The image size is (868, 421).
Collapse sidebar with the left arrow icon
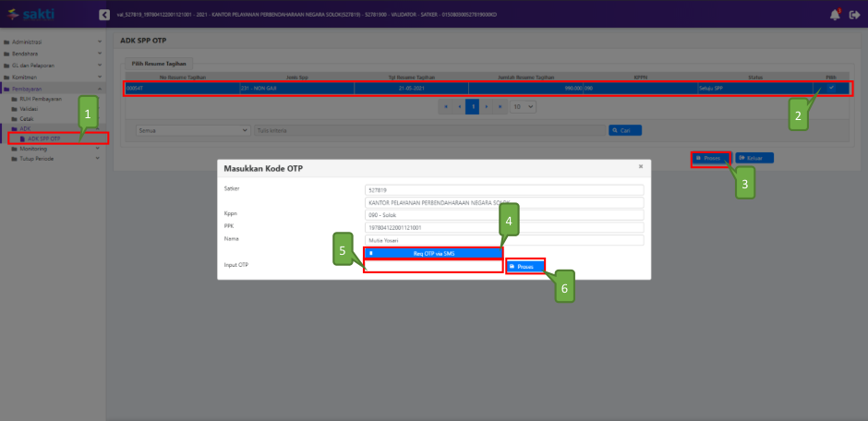(103, 15)
